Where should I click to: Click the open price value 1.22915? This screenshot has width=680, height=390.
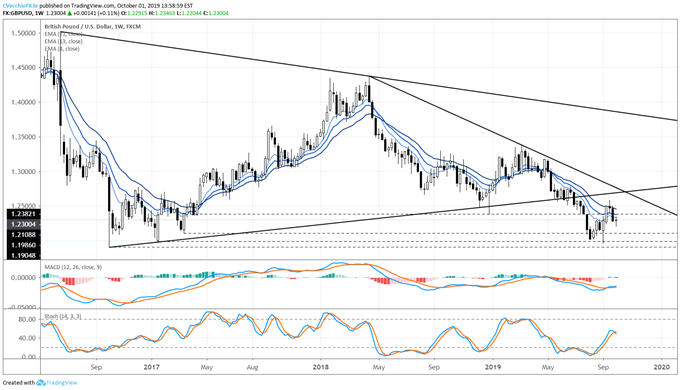tap(137, 13)
